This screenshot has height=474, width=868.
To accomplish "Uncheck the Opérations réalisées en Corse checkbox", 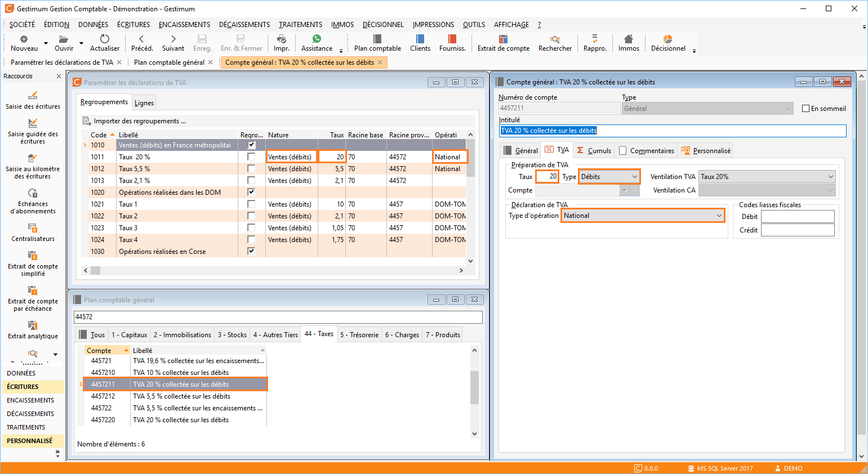I will point(251,251).
